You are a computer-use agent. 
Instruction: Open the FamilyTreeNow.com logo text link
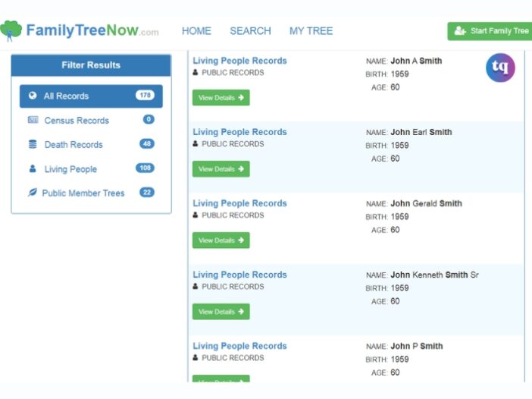click(92, 30)
